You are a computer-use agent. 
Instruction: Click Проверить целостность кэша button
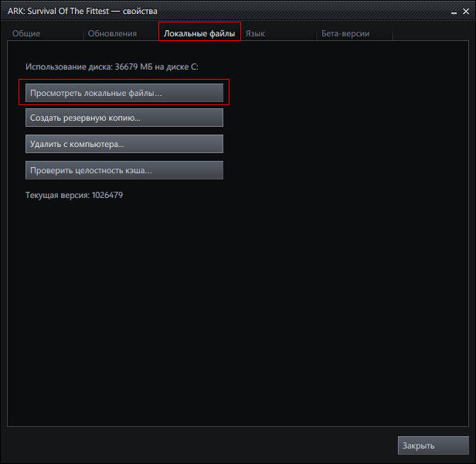click(124, 170)
